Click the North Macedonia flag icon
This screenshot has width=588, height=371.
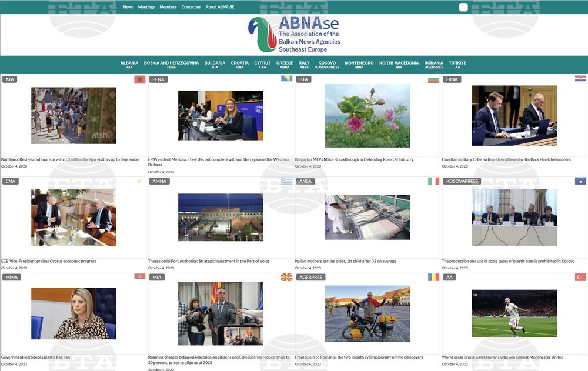286,277
